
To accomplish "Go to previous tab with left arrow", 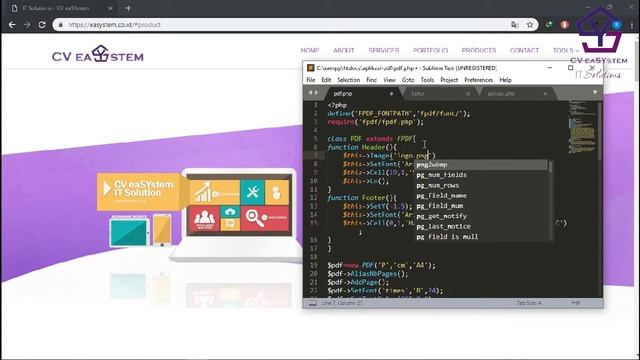I will point(310,93).
